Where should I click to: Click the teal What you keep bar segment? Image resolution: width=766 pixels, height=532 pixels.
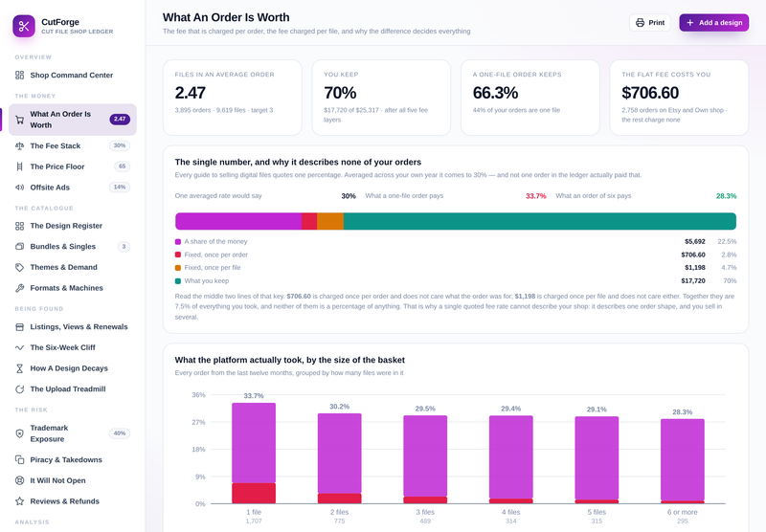click(540, 221)
